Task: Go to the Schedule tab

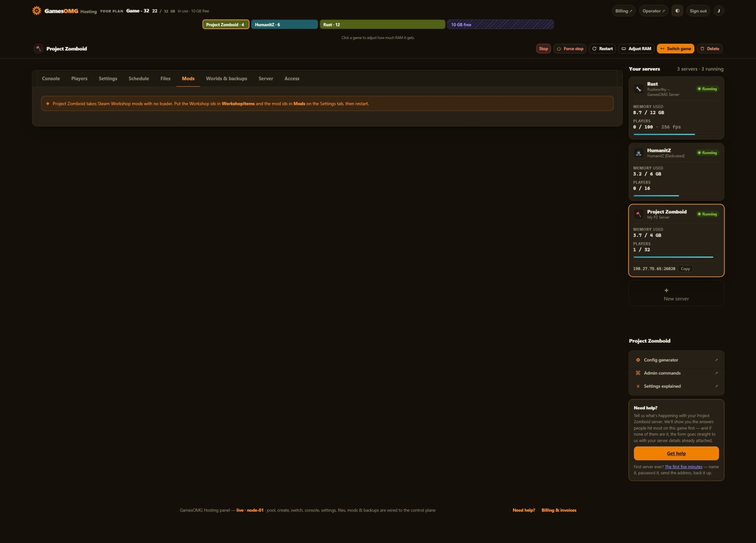Action: click(139, 78)
